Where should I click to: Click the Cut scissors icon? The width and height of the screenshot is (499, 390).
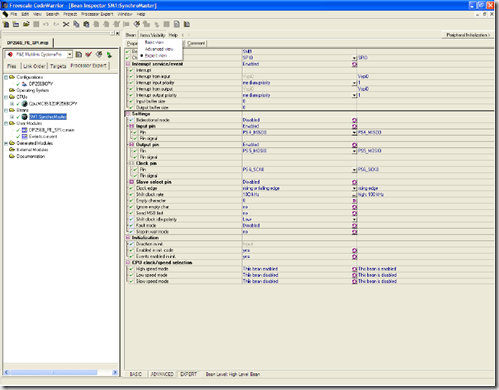tap(66, 24)
